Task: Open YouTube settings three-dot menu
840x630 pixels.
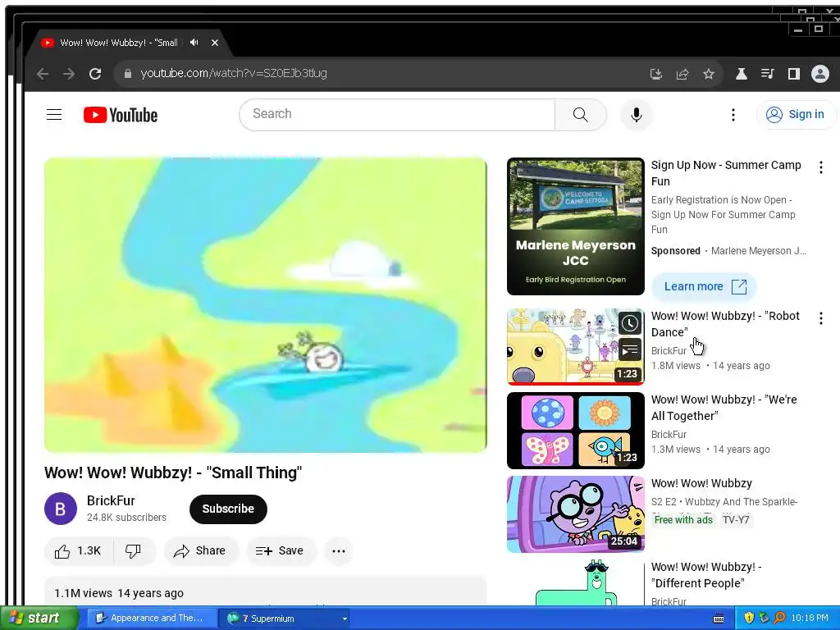Action: tap(733, 115)
